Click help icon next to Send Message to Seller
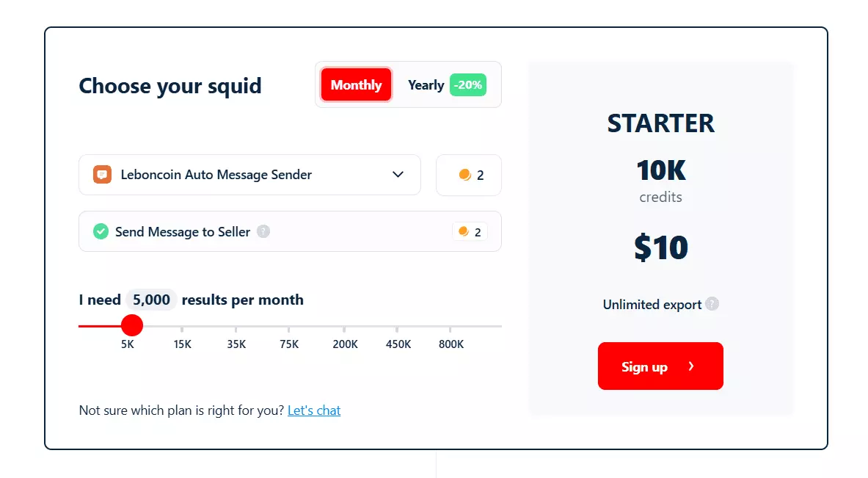Viewport: 868px width, 478px height. tap(263, 232)
